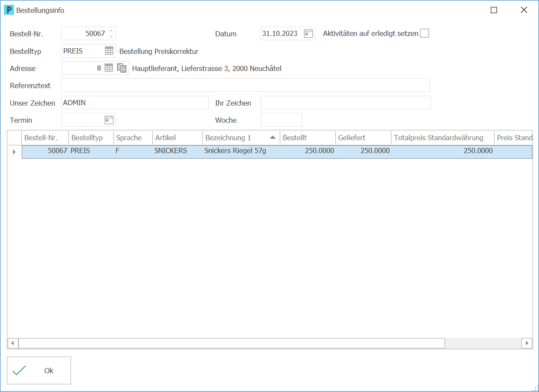Open the Termin calendar picker icon
The image size is (539, 392).
110,120
